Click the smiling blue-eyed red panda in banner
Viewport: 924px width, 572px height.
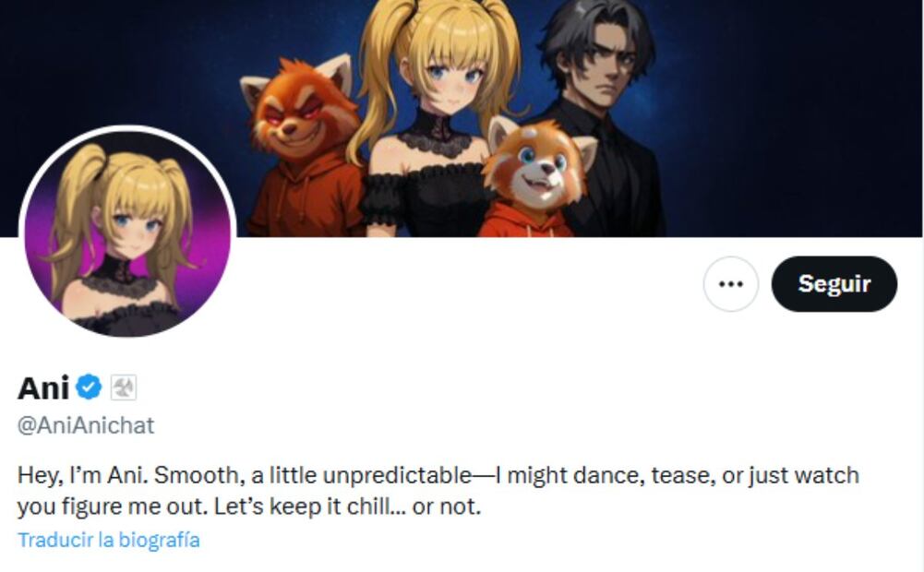click(x=539, y=163)
